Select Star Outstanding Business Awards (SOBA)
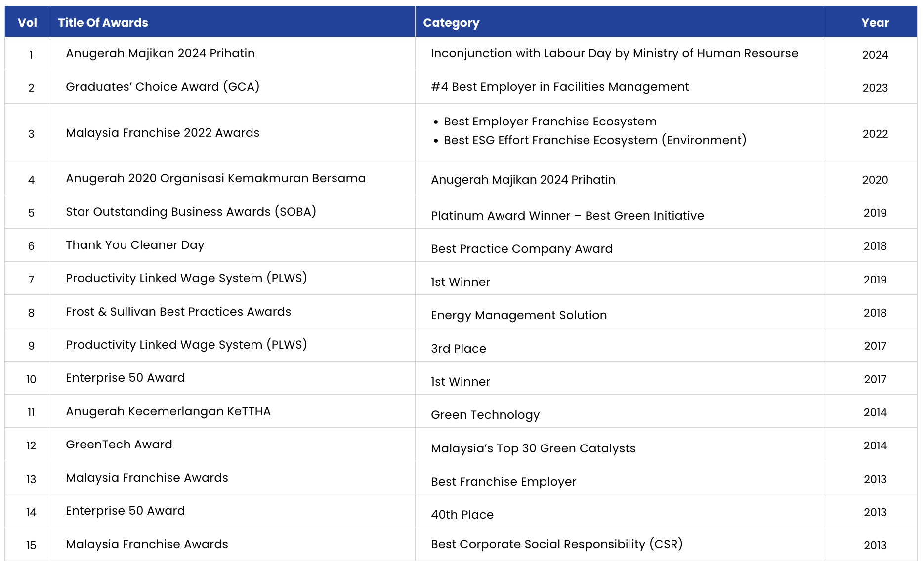Image resolution: width=924 pixels, height=567 pixels. pyautogui.click(x=191, y=212)
